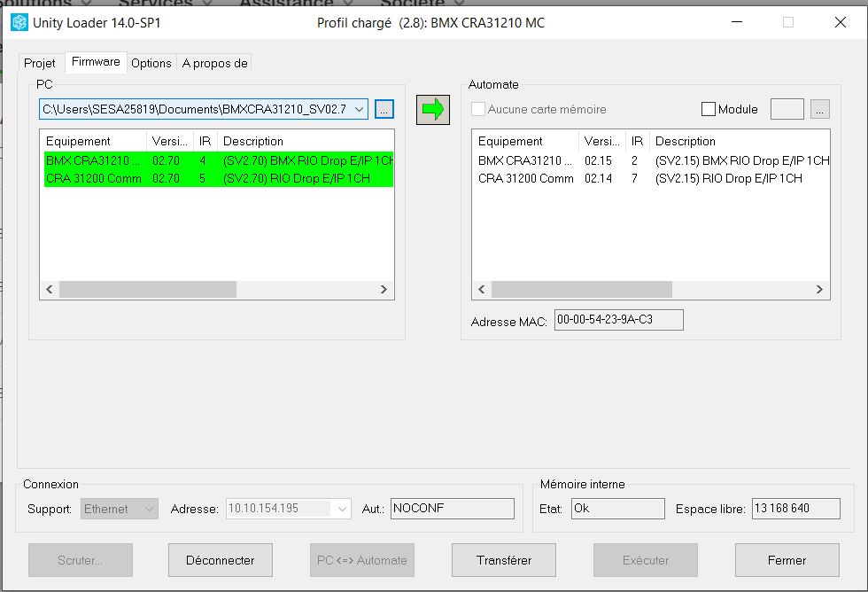The width and height of the screenshot is (868, 592).
Task: Select BMX CRA31210 row in PC list
Action: (219, 160)
